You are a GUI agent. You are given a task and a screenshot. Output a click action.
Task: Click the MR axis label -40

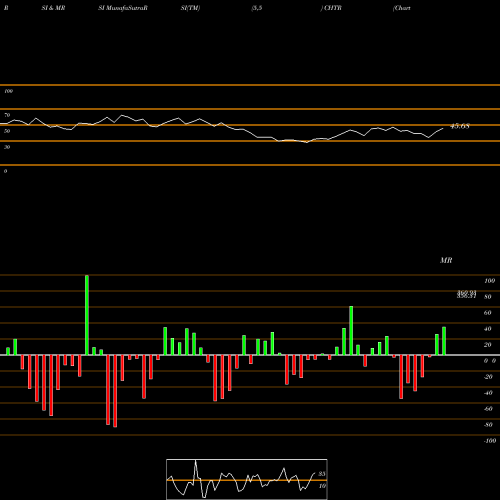(x=488, y=393)
